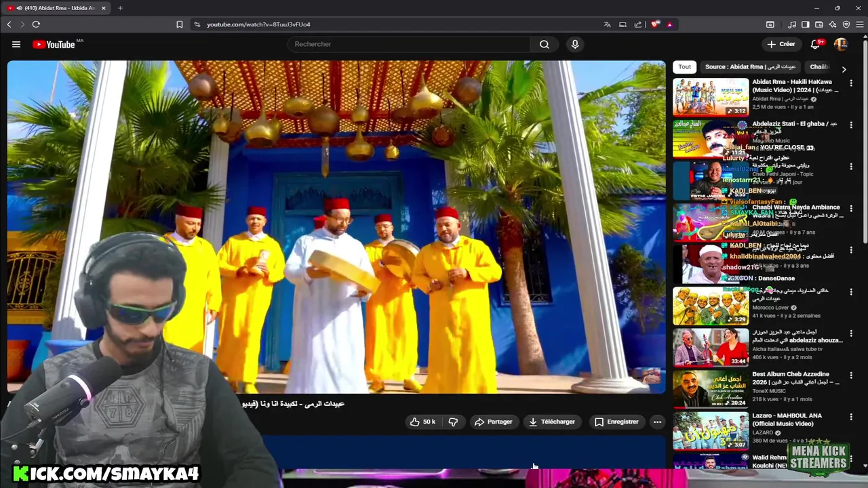Open options for Cheb Fethi Japoni video
The height and width of the screenshot is (488, 868).
(851, 167)
